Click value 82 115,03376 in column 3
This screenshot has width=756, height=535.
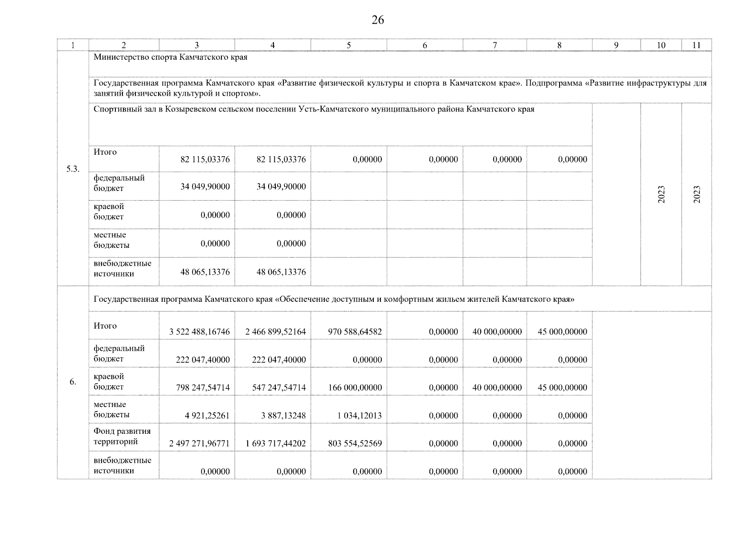click(205, 160)
